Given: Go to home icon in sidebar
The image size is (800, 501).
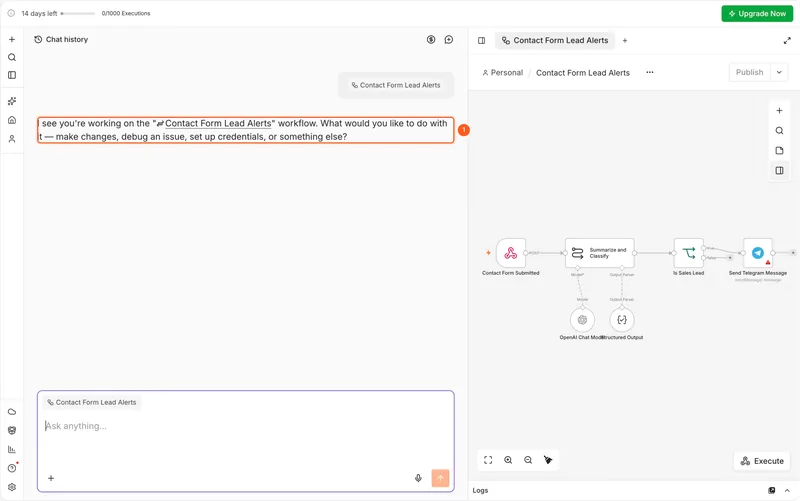Looking at the screenshot, I should 12,120.
